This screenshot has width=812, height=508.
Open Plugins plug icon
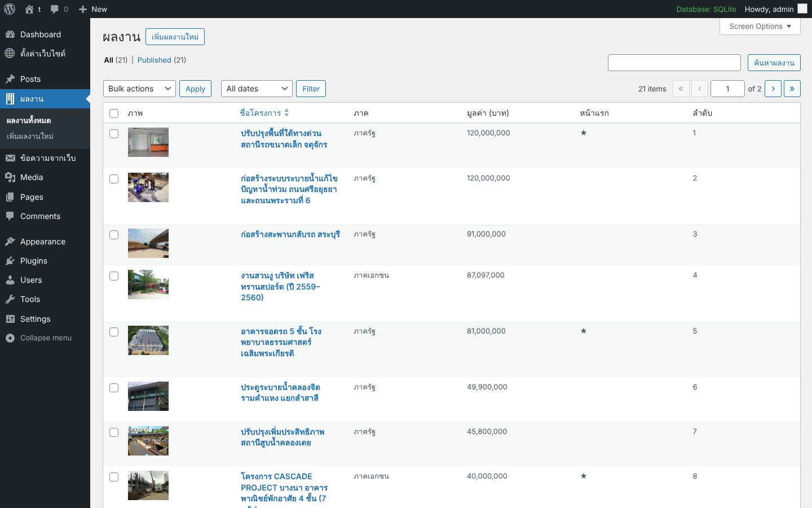click(x=10, y=261)
